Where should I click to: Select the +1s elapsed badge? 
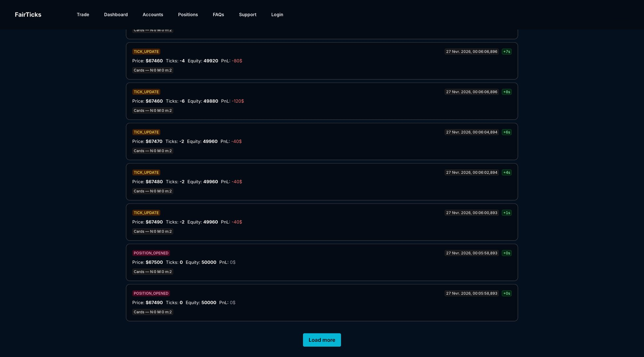click(506, 213)
